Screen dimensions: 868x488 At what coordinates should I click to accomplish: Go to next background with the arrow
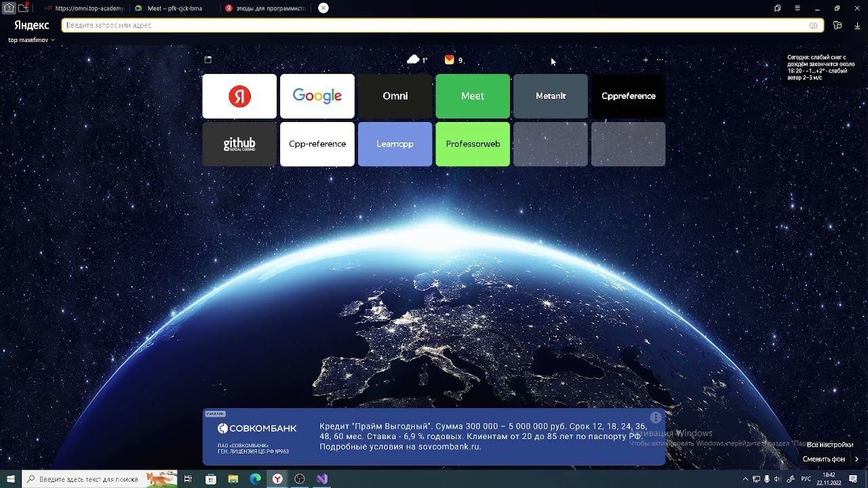point(856,459)
